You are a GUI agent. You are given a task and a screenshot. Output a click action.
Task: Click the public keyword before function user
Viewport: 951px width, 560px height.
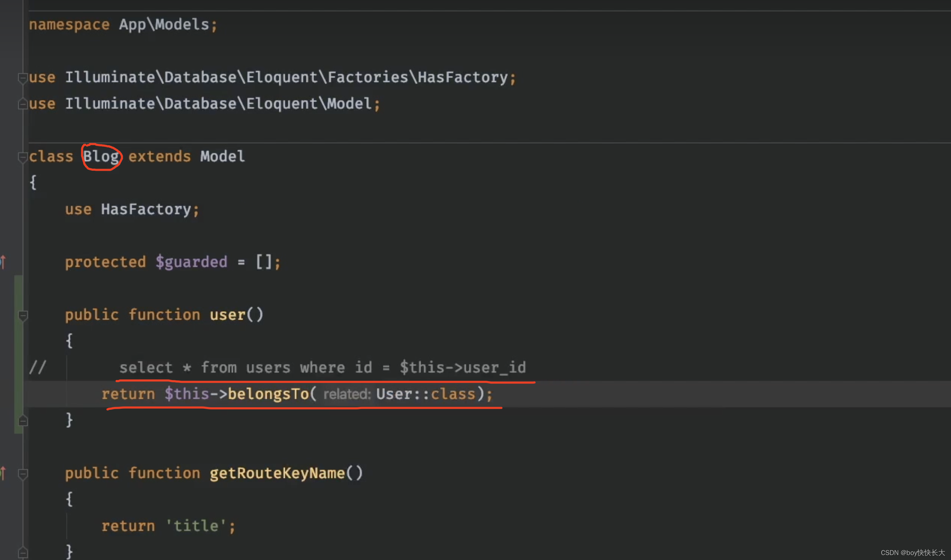coord(92,315)
